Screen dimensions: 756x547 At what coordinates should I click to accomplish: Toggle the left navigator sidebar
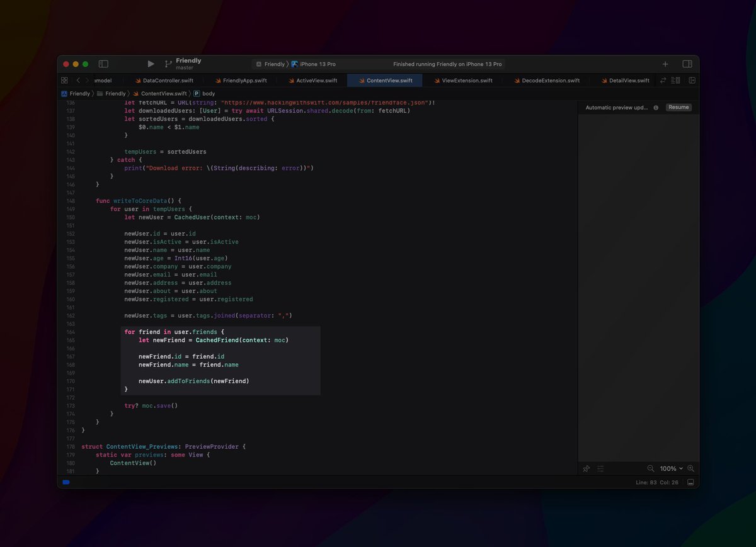click(x=103, y=64)
